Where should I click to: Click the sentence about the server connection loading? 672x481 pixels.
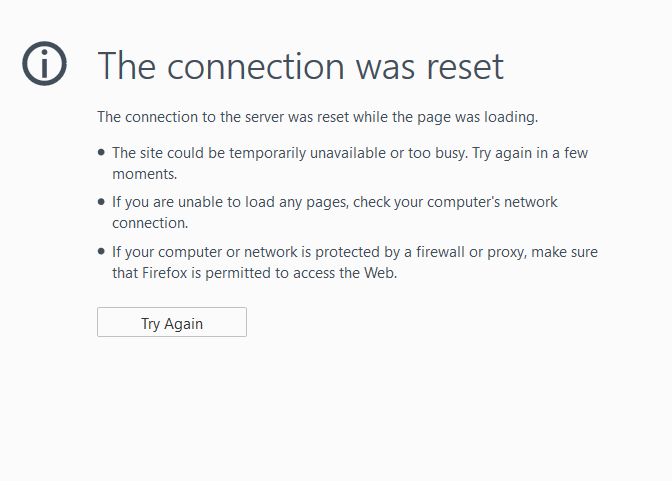[317, 117]
